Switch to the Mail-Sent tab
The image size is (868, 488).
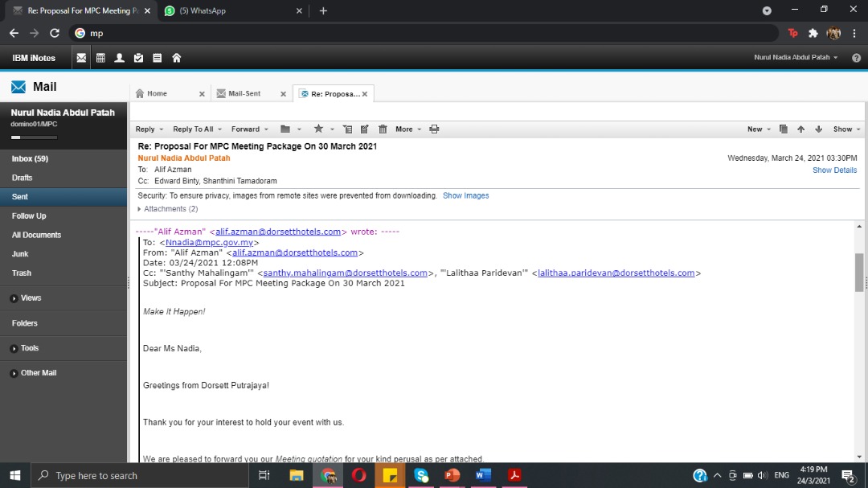tap(244, 94)
